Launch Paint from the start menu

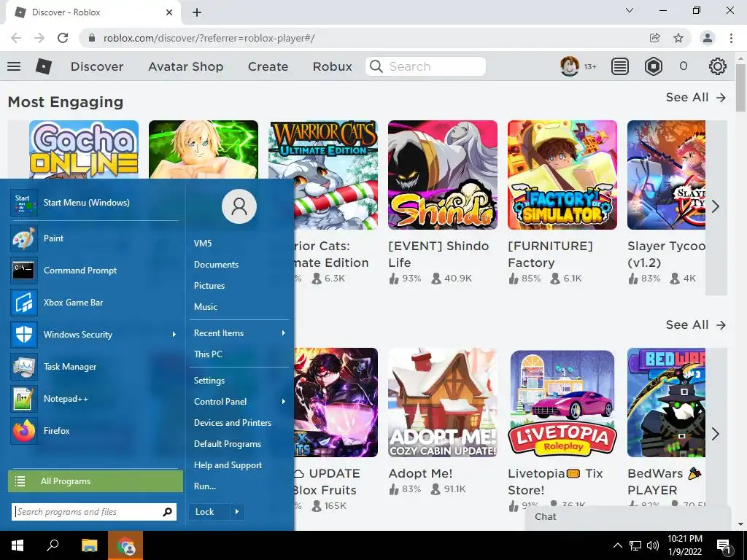coord(94,238)
